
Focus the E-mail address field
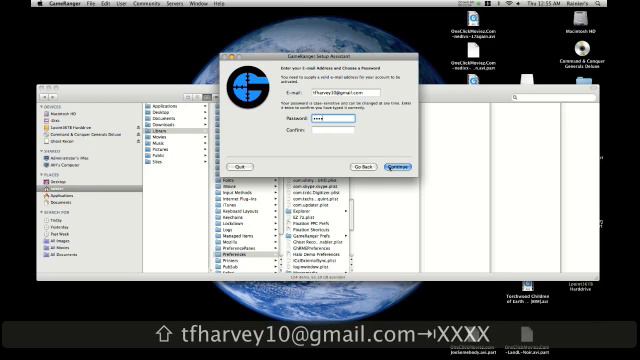346,93
